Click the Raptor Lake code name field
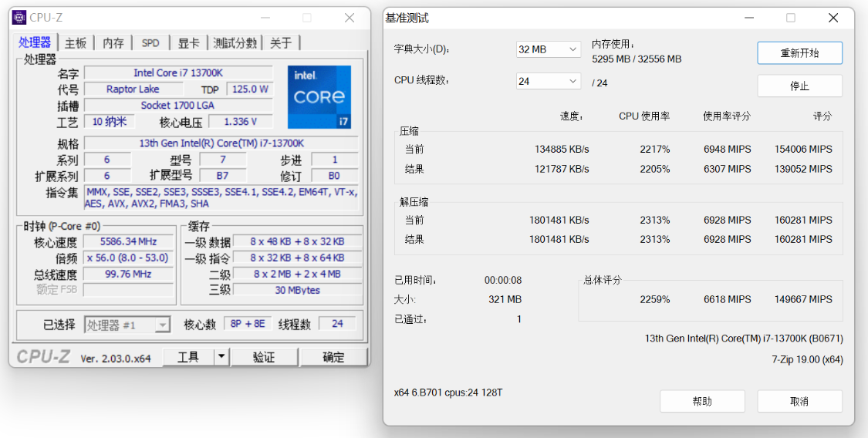 click(133, 89)
